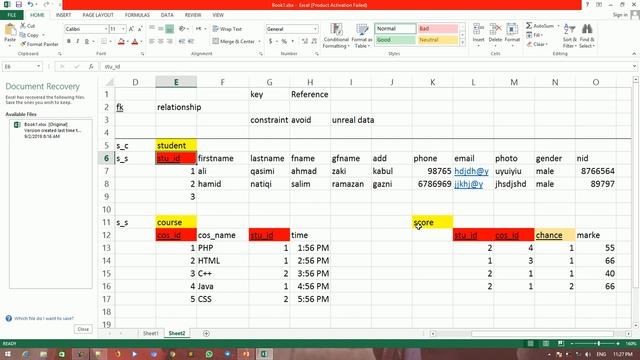The width and height of the screenshot is (640, 360).
Task: Click the Fill Color bucket icon
Action: [121, 41]
